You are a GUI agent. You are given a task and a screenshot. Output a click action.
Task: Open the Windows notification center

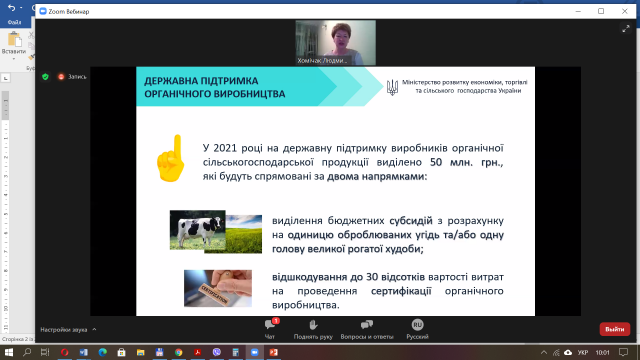click(x=623, y=352)
